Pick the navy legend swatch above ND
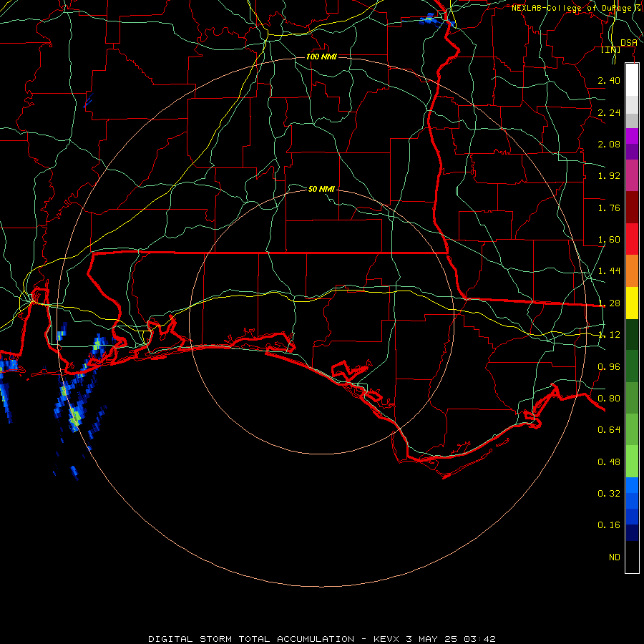This screenshot has height=644, width=644. [632, 533]
